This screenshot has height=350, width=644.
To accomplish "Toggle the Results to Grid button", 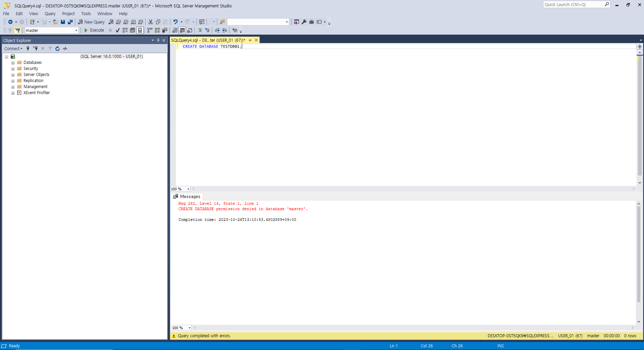I will pyautogui.click(x=182, y=30).
